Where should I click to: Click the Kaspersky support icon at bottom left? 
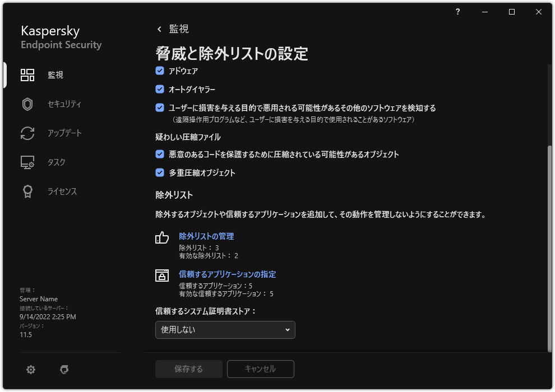[x=64, y=370]
